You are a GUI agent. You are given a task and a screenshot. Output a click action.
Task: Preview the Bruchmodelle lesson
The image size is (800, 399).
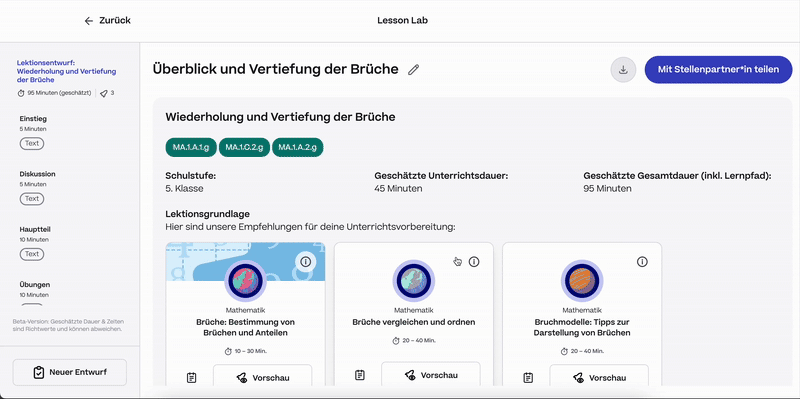pyautogui.click(x=599, y=378)
